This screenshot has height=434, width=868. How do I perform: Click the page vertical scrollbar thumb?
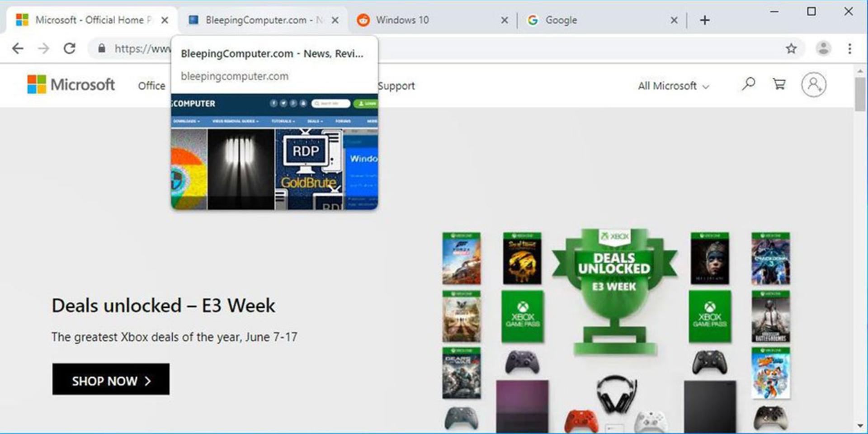pyautogui.click(x=860, y=94)
